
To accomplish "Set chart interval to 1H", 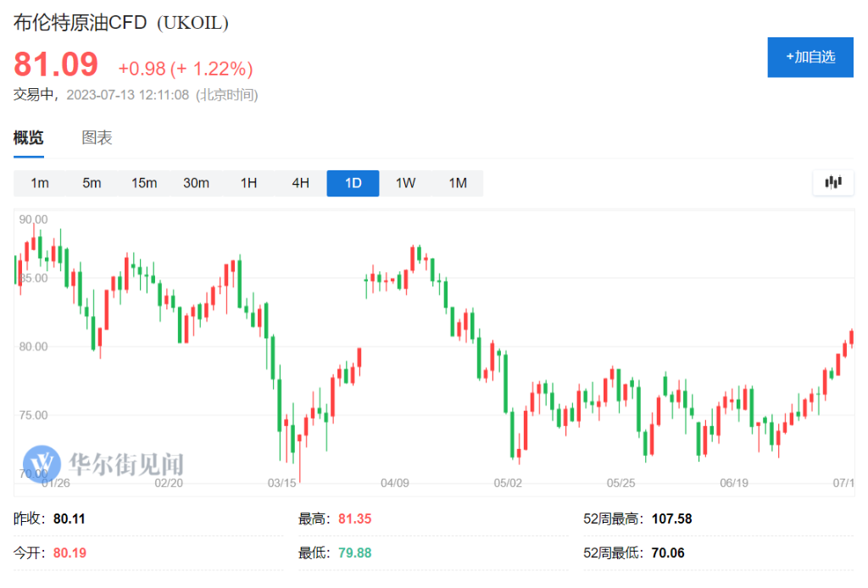I will [248, 183].
